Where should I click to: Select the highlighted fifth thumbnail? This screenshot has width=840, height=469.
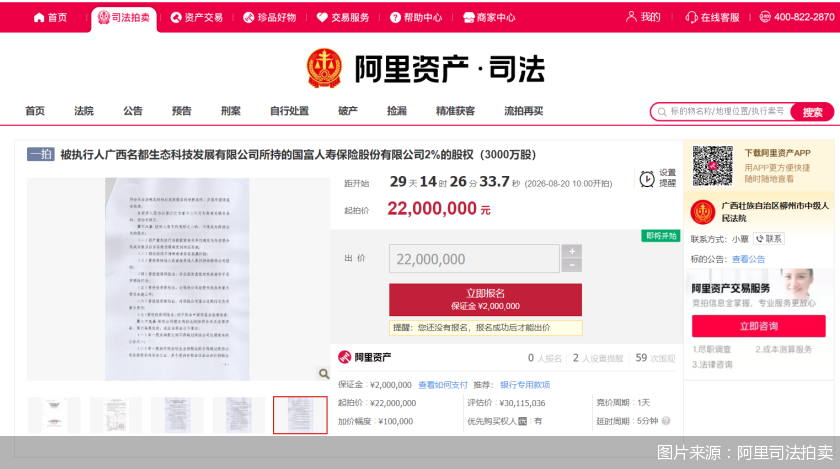pyautogui.click(x=300, y=415)
